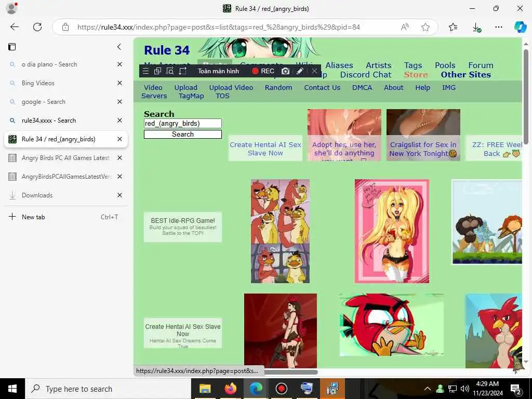Open the Windows Start menu

coord(12,389)
